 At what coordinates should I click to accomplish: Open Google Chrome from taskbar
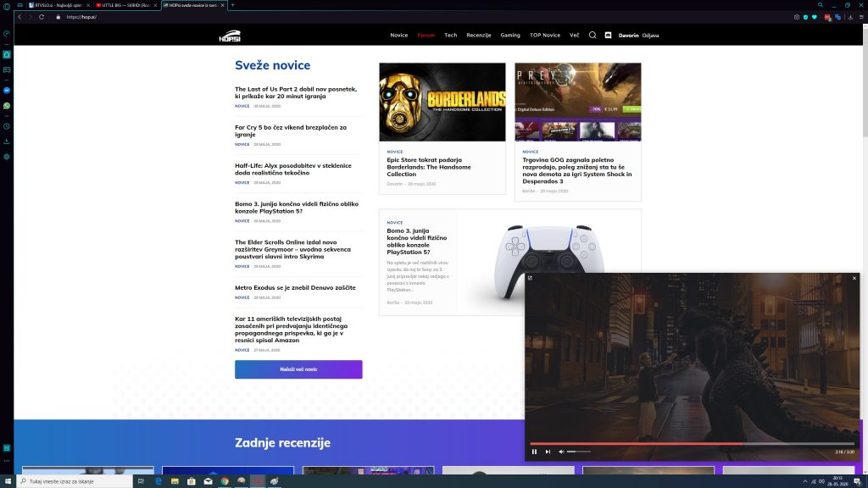click(x=225, y=481)
